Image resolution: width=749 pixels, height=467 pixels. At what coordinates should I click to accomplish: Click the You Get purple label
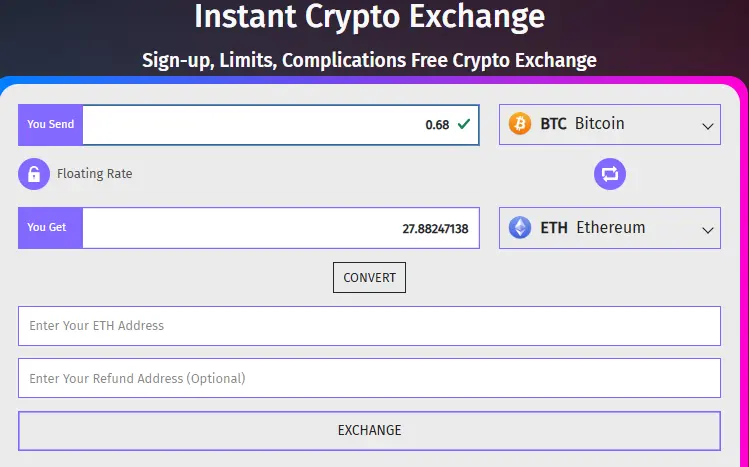(x=50, y=228)
